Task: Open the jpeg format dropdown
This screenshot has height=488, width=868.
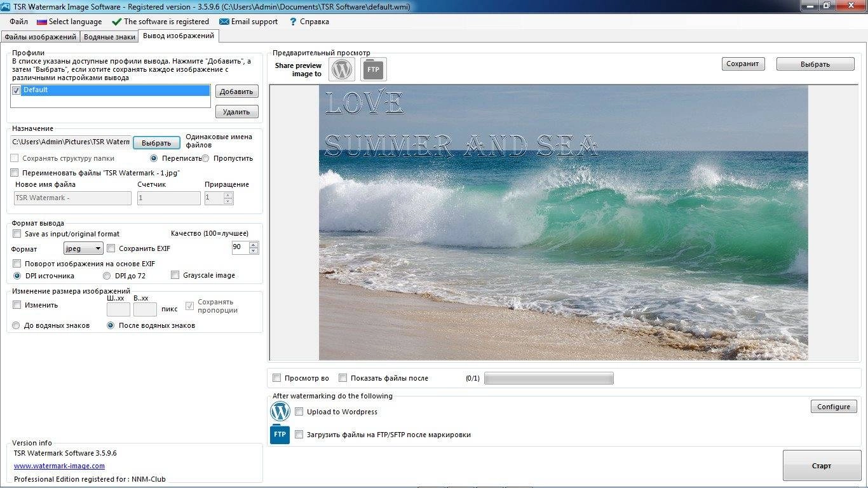Action: [x=83, y=248]
